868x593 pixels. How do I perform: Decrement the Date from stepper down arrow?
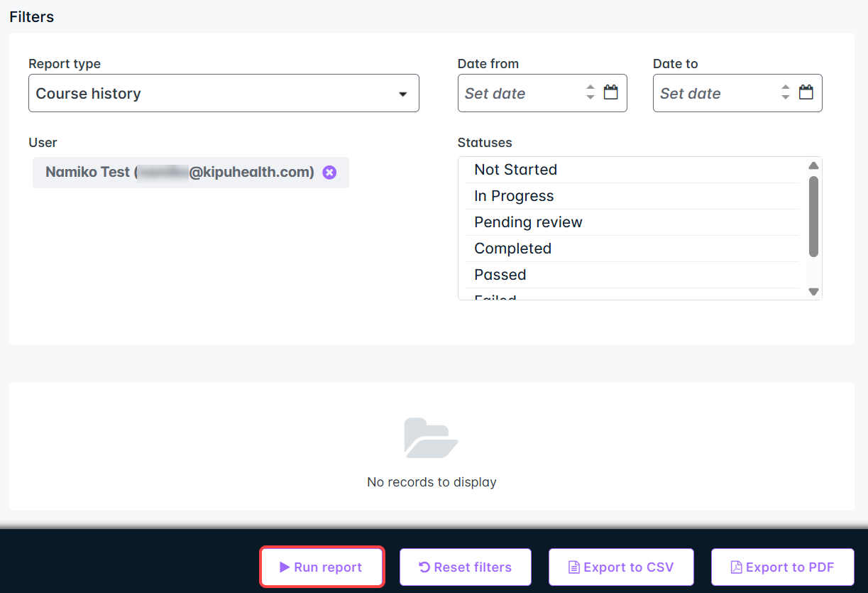point(590,97)
